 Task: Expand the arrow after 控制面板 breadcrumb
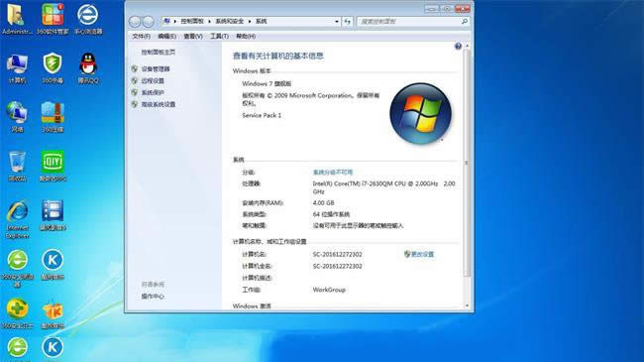(x=209, y=22)
